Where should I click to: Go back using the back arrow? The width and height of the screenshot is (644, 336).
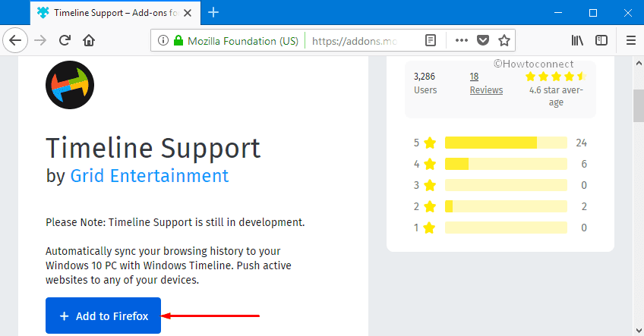[x=15, y=40]
